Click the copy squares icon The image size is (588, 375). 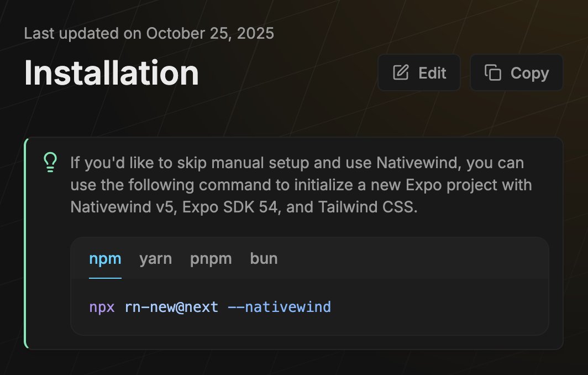click(493, 72)
